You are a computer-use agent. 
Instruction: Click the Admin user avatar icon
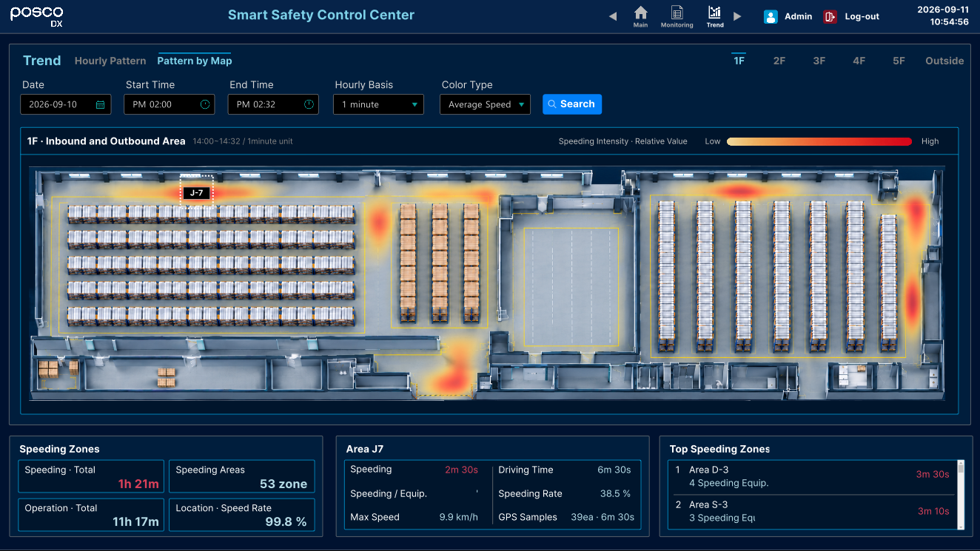tap(771, 16)
